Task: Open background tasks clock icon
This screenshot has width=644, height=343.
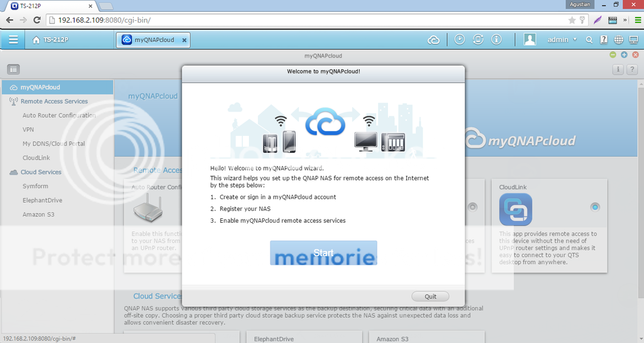Action: coord(460,40)
